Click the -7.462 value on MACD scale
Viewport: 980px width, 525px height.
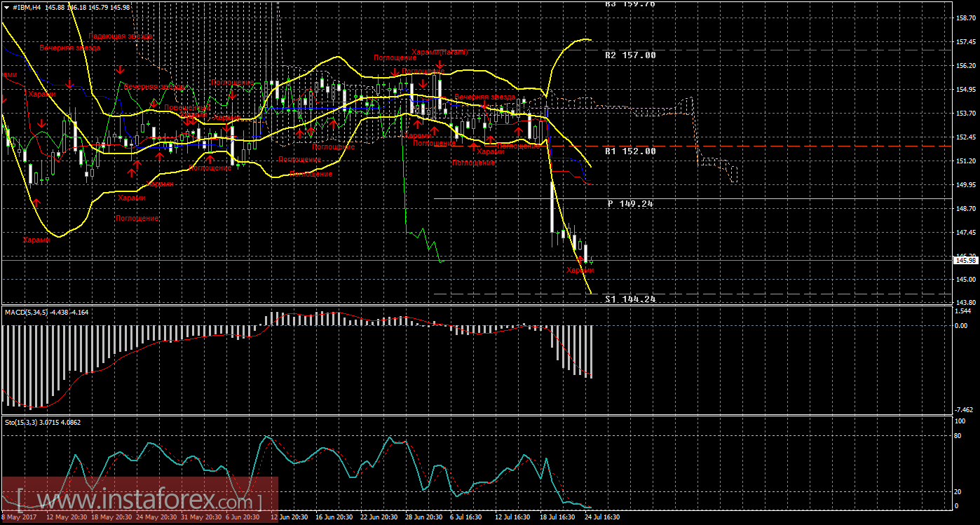coord(965,409)
